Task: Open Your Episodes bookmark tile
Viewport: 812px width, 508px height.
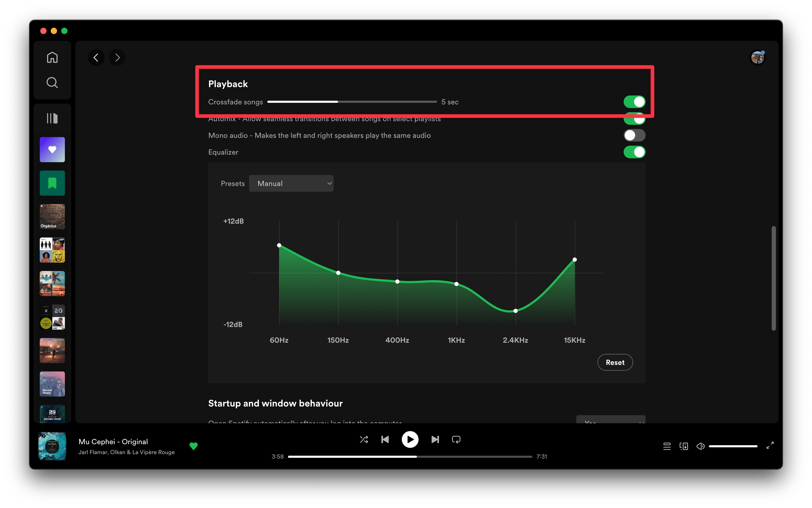Action: point(52,183)
